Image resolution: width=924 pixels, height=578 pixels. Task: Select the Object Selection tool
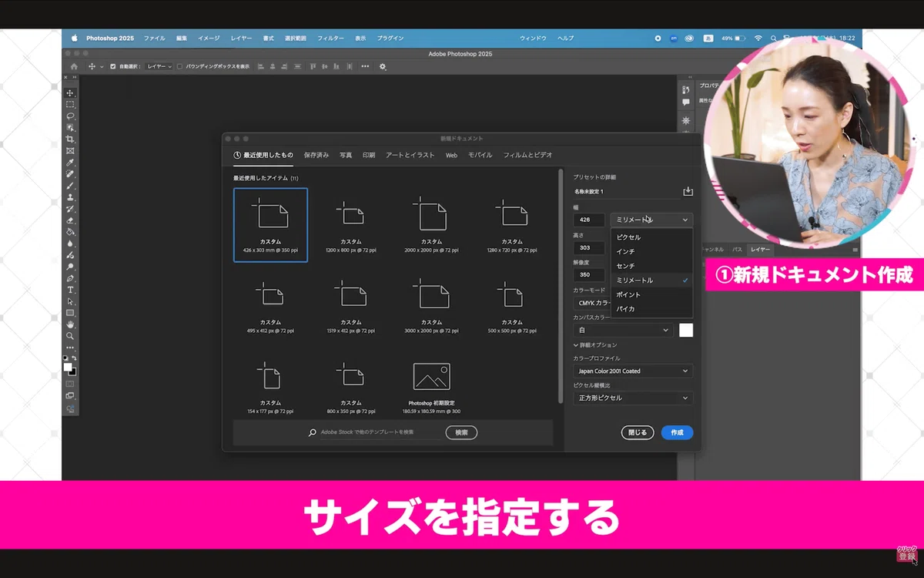point(70,127)
